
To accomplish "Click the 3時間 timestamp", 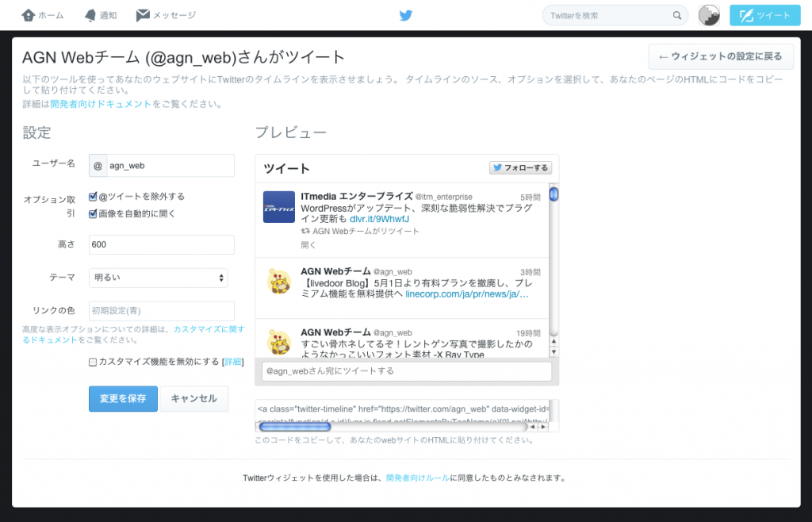I will click(530, 272).
